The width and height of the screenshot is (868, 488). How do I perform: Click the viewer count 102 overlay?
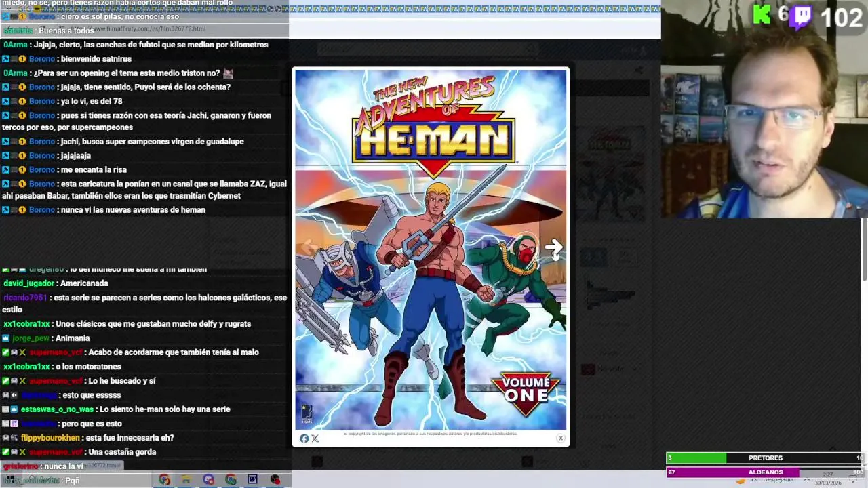click(841, 17)
